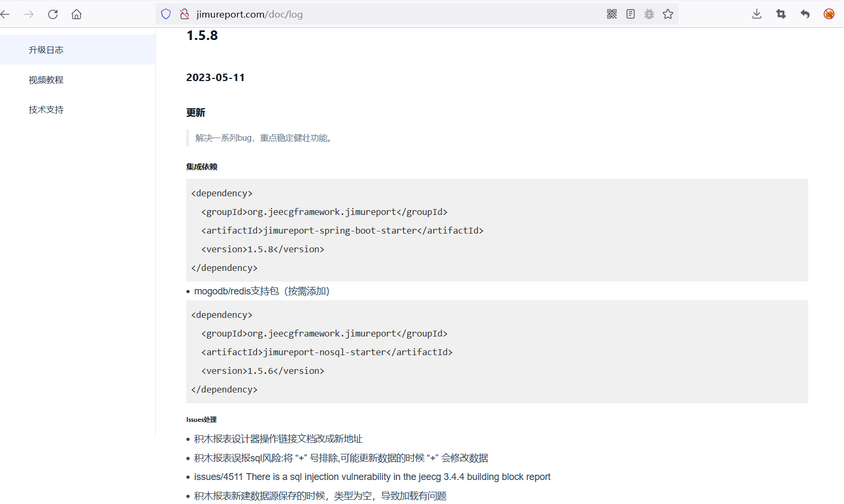Click the jimureport-spring-boot-starter artifactId line
This screenshot has height=504, width=844.
click(x=343, y=230)
